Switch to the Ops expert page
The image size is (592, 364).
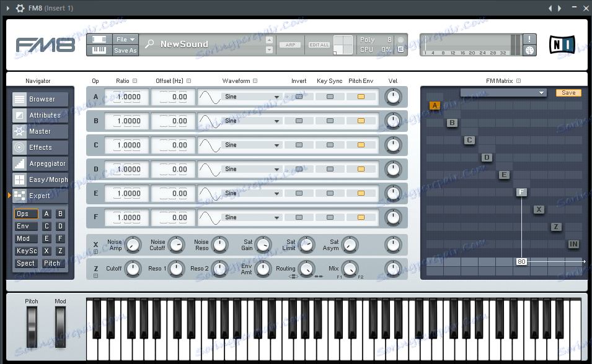26,214
